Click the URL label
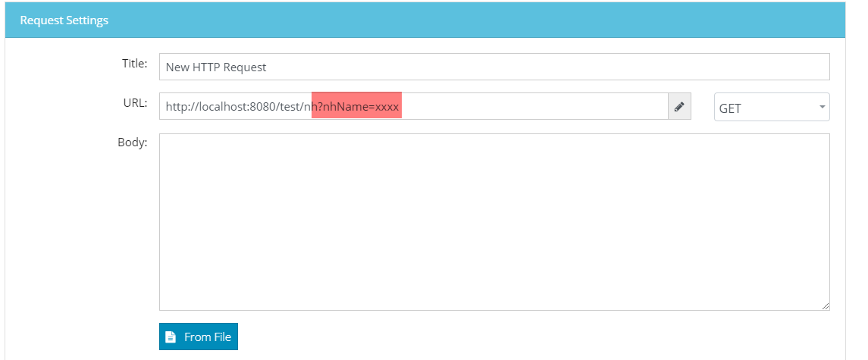The height and width of the screenshot is (360, 868). tap(135, 102)
